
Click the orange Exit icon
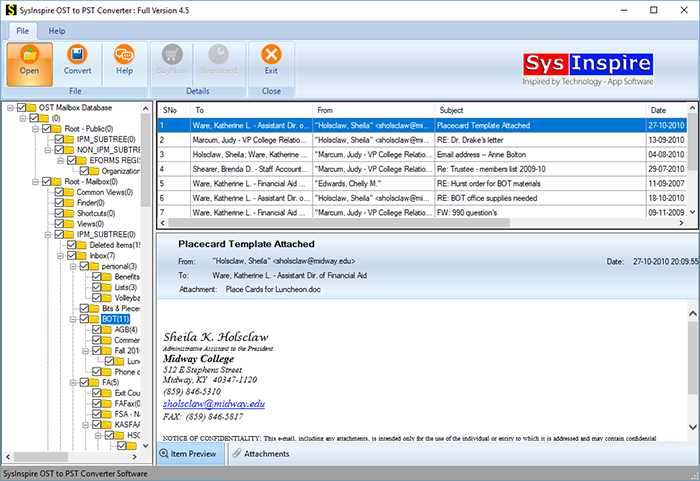click(x=271, y=54)
